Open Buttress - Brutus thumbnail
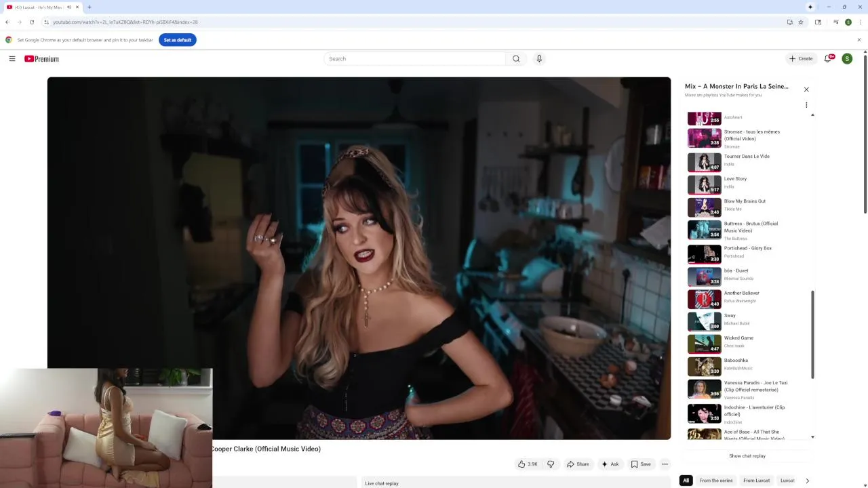This screenshot has height=488, width=868. click(705, 230)
